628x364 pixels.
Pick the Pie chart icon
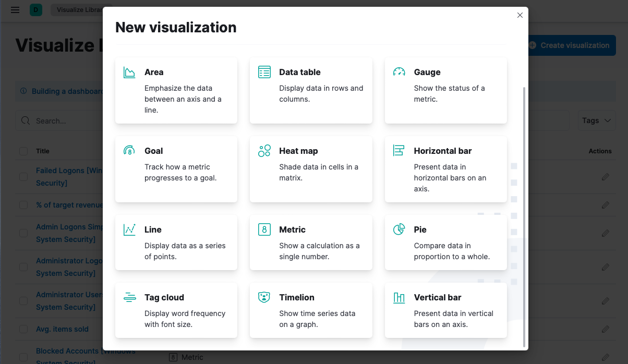pos(399,230)
